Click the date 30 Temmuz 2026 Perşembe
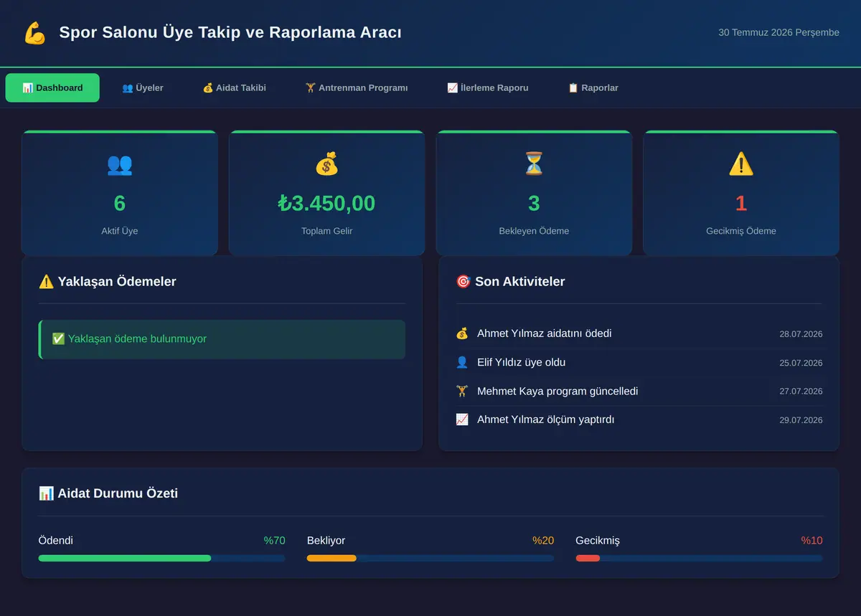 tap(778, 32)
